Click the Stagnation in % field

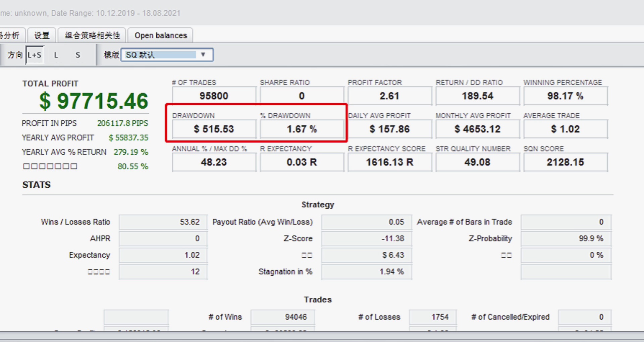(x=366, y=272)
